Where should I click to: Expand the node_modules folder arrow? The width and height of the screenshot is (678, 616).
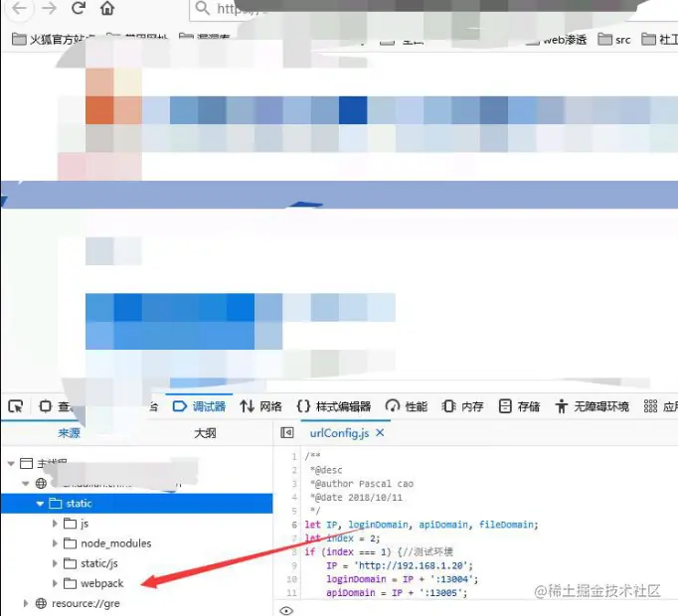pos(55,543)
